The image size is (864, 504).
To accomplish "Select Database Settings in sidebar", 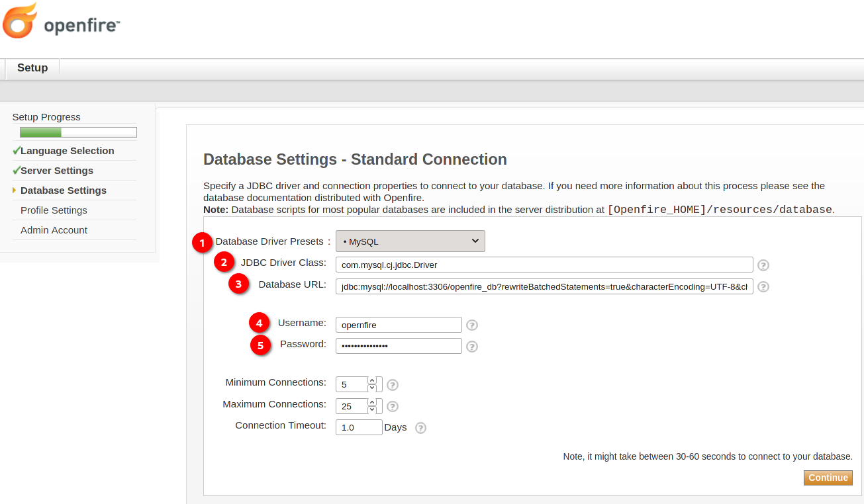I will (64, 190).
